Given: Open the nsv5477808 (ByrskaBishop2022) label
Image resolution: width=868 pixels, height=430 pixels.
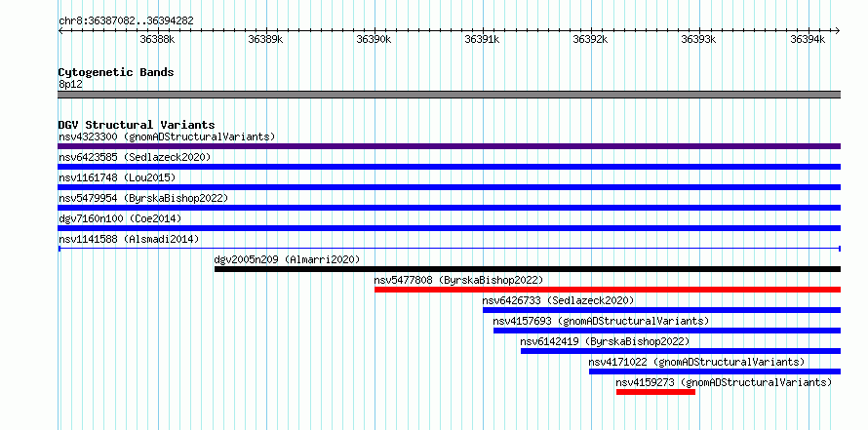Looking at the screenshot, I should click(x=458, y=280).
